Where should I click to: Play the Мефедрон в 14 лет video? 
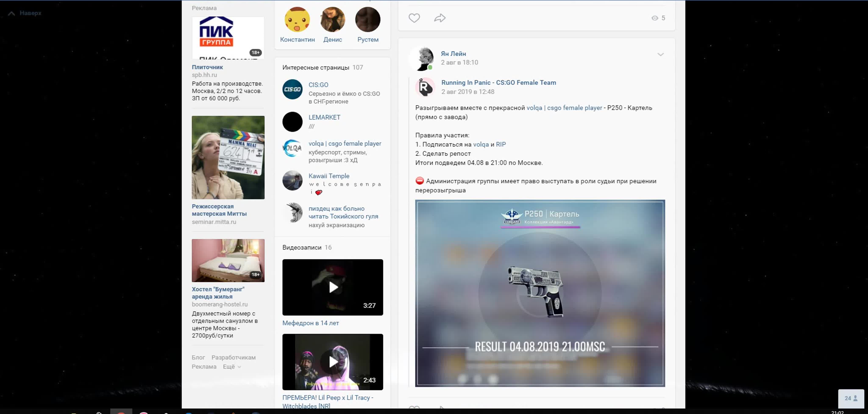tap(332, 287)
